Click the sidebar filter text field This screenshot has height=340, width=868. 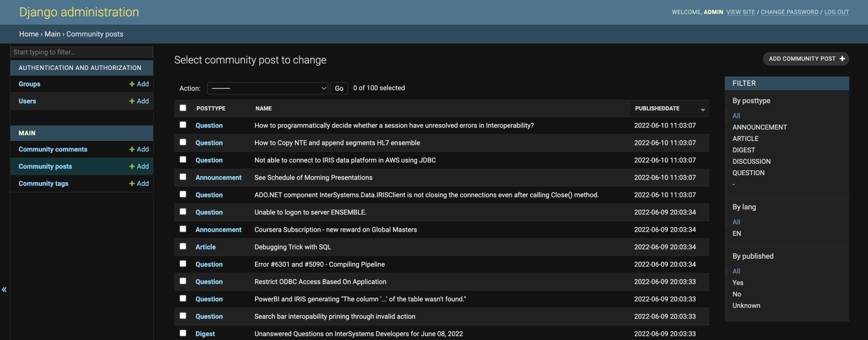81,52
